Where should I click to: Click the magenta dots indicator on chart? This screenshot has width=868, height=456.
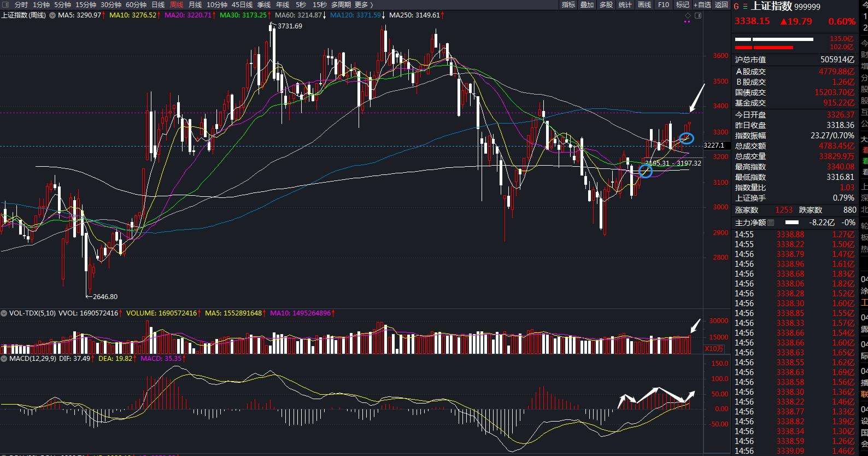(688, 22)
